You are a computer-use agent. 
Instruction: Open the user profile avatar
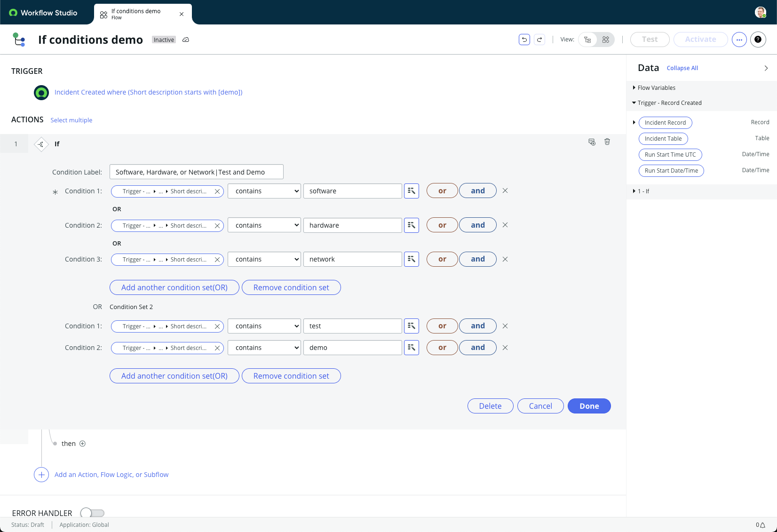pyautogui.click(x=760, y=12)
